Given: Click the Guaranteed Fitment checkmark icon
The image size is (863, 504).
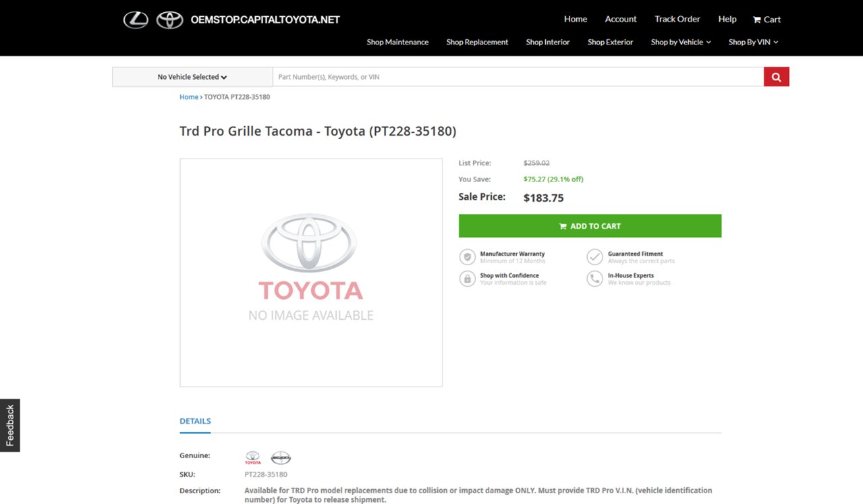Looking at the screenshot, I should coord(594,257).
